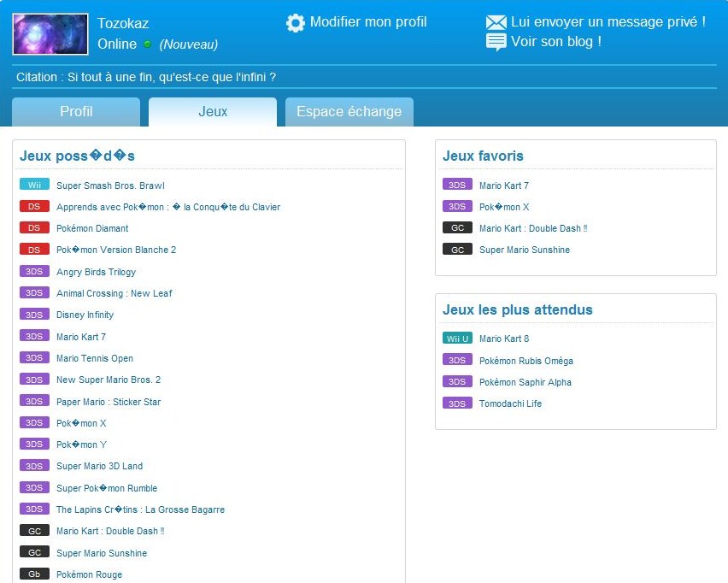
Task: Open Pokémon X in Jeux favoris
Action: [x=504, y=207]
